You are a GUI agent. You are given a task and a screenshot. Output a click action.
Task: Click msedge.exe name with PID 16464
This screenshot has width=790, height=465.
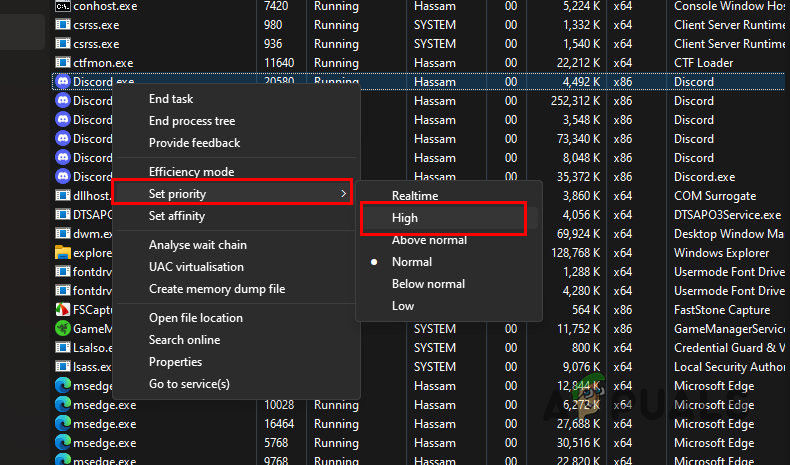104,424
